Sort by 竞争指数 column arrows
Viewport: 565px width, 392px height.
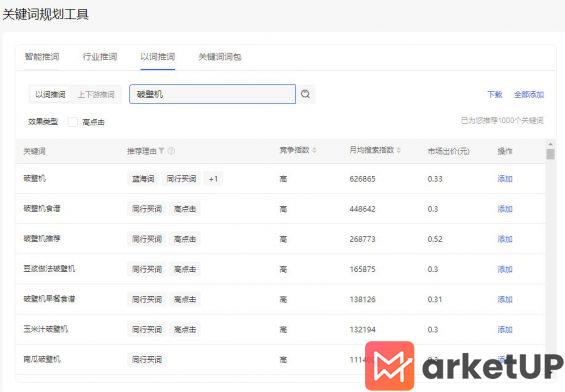(314, 151)
